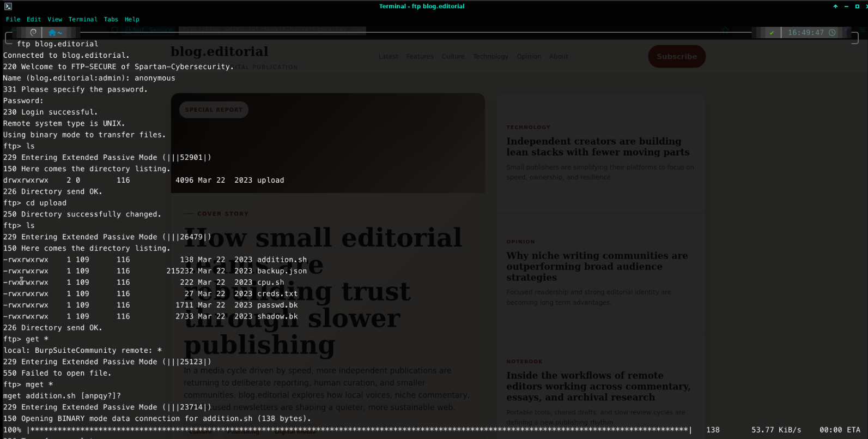This screenshot has width=868, height=439.
Task: Click About nav link in the browser behind
Action: click(x=559, y=56)
